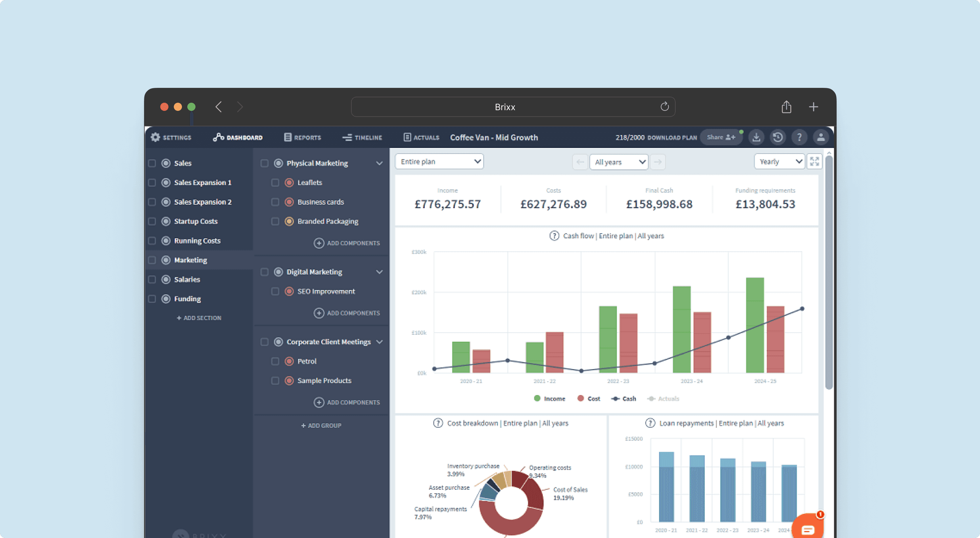This screenshot has width=980, height=538.
Task: Toggle Cash line legend entry
Action: (624, 398)
